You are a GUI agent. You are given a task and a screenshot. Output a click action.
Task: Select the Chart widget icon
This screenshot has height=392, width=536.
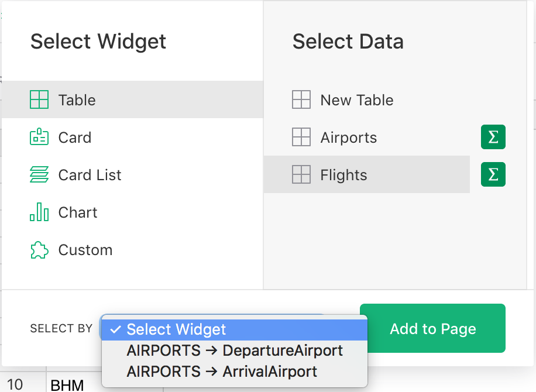[x=39, y=212]
